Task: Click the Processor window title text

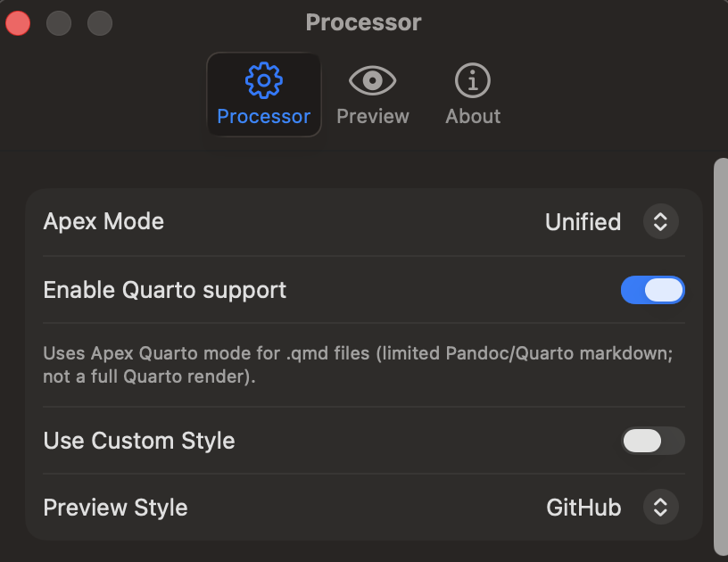Action: 363,22
